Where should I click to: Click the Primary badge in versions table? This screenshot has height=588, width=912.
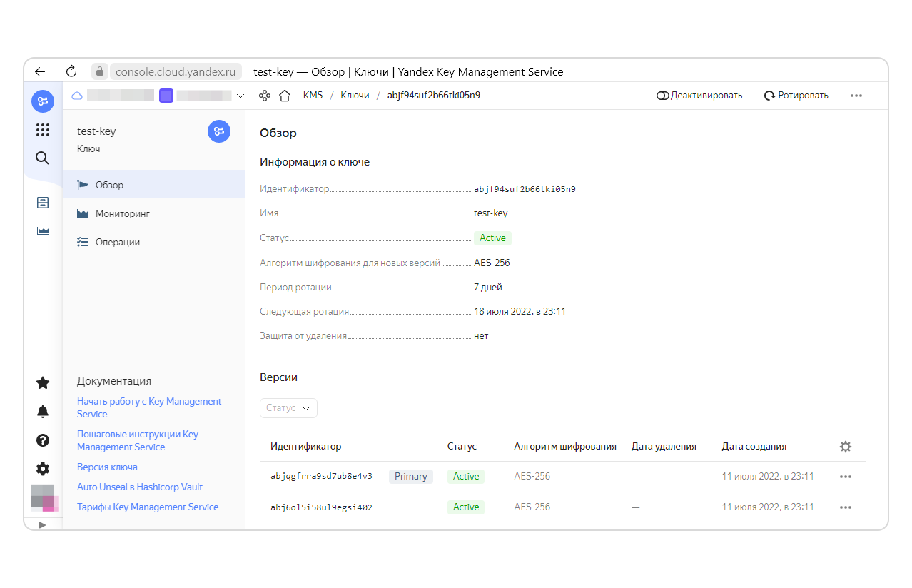(x=411, y=476)
